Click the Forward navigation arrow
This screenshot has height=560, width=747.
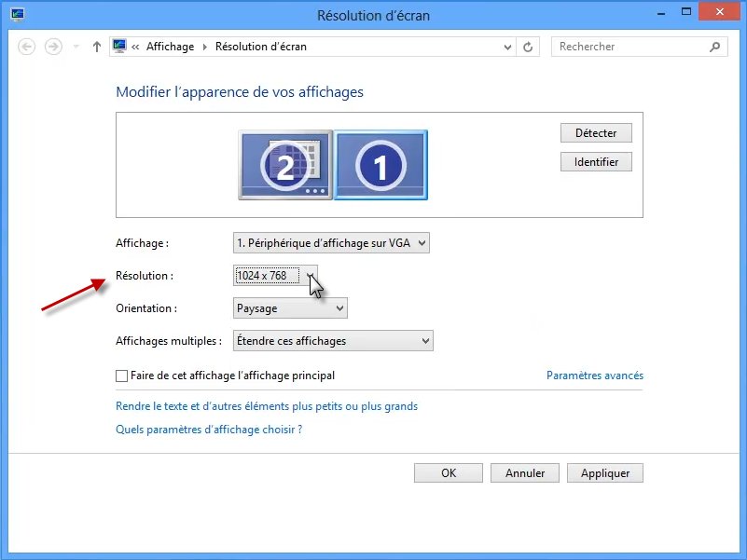[53, 47]
